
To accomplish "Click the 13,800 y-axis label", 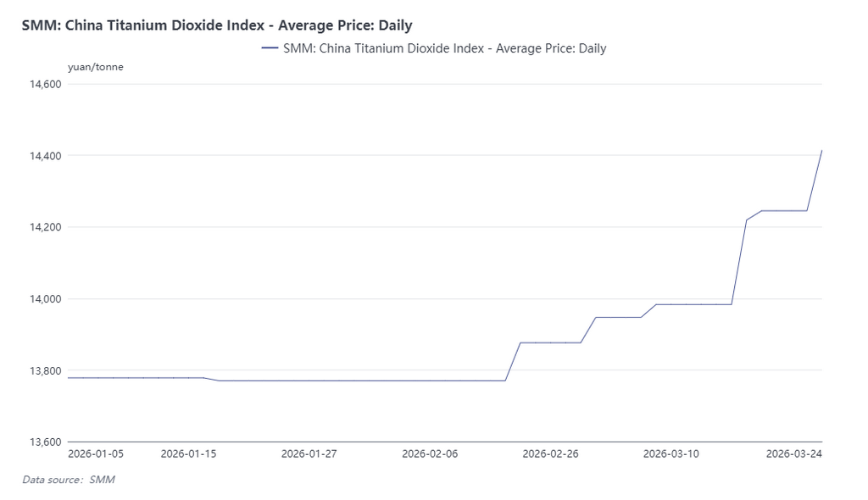I will pos(46,370).
